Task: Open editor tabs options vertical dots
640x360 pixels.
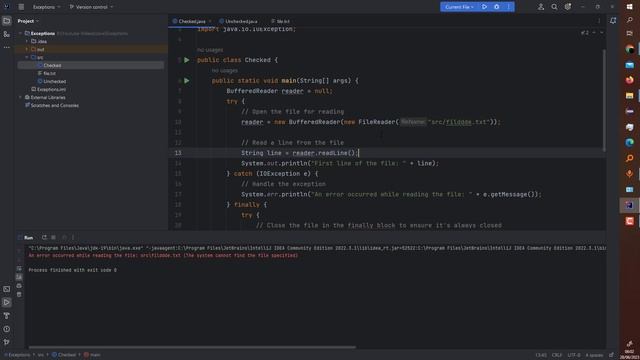Action: (599, 21)
